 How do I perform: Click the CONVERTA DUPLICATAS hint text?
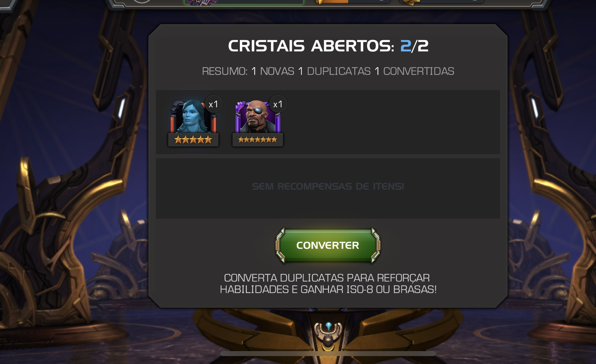[328, 284]
